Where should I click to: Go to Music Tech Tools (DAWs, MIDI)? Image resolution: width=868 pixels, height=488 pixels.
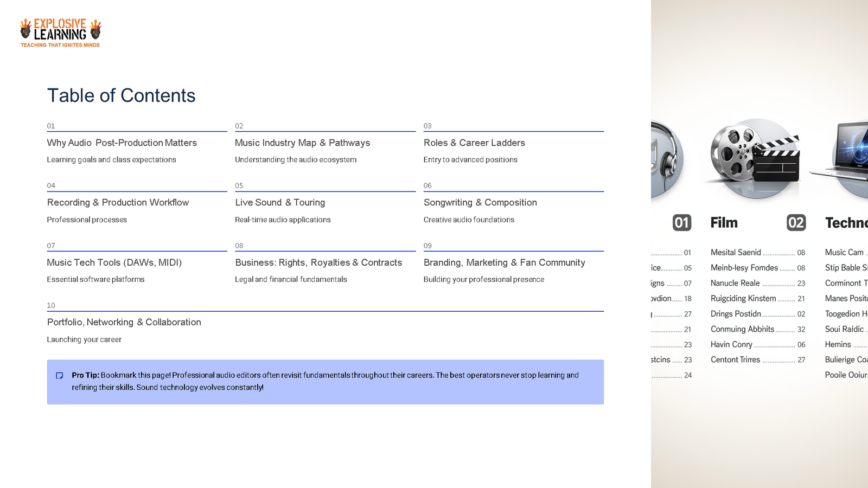114,262
